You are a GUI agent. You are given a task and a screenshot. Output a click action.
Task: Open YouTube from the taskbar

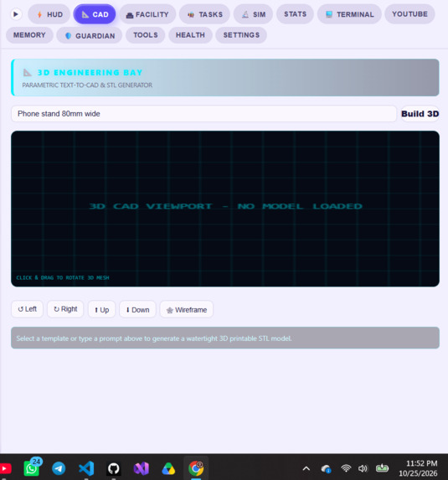5,468
